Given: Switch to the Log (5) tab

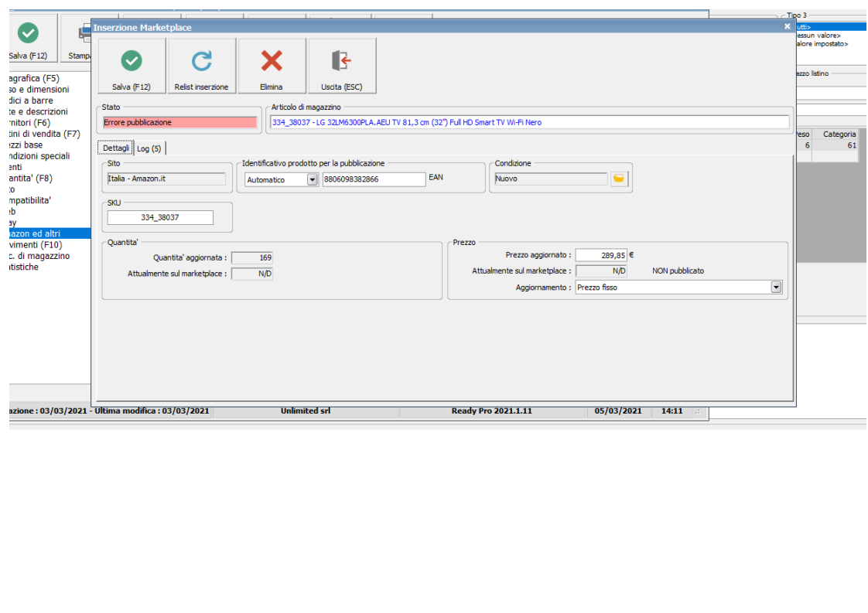Looking at the screenshot, I should pos(149,148).
